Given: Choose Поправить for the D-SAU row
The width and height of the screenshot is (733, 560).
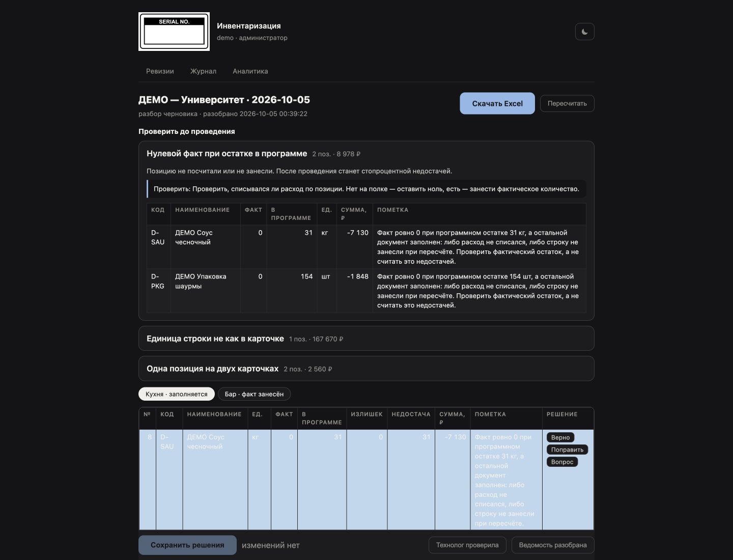Looking at the screenshot, I should [567, 450].
